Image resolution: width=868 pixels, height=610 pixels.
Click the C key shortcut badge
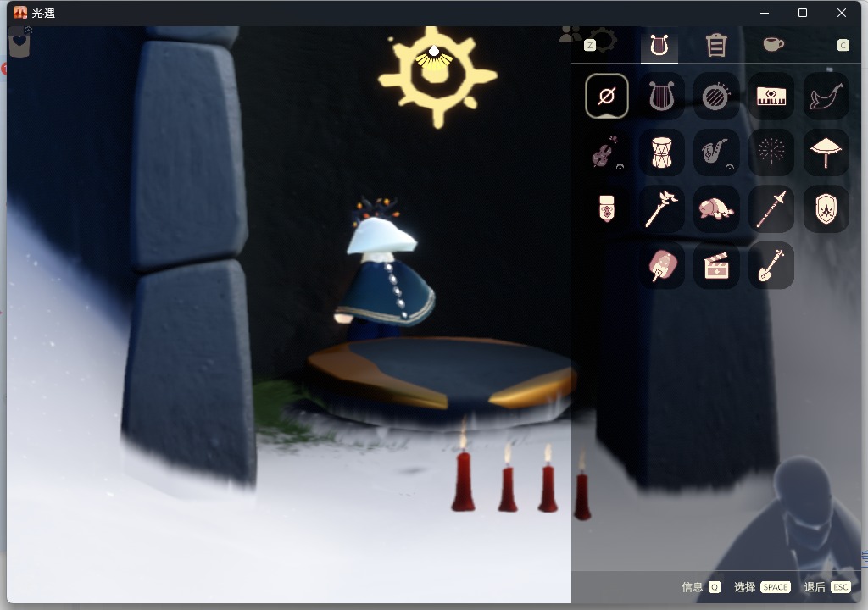tap(843, 46)
